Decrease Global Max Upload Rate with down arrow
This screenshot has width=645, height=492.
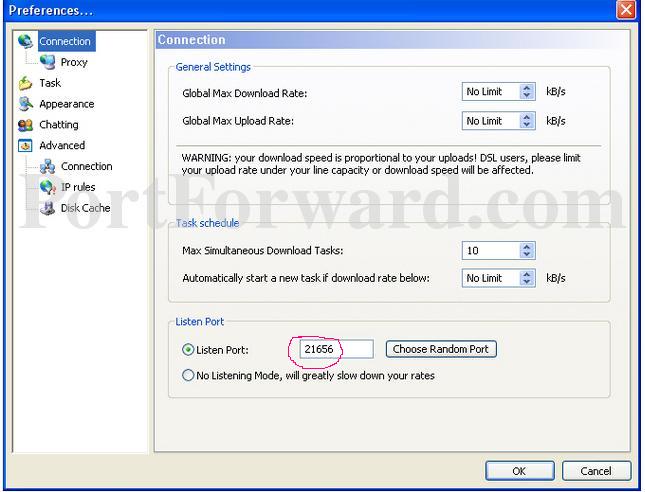pyautogui.click(x=527, y=125)
